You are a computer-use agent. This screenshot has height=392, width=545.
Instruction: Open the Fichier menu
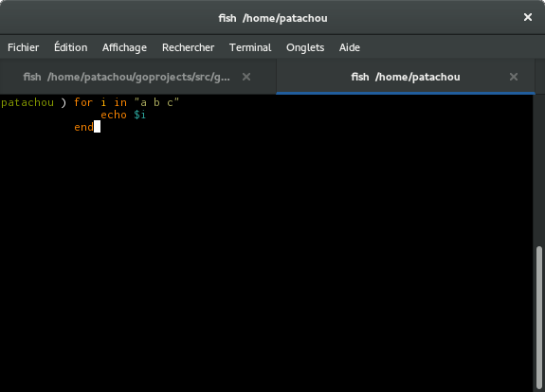click(x=24, y=47)
